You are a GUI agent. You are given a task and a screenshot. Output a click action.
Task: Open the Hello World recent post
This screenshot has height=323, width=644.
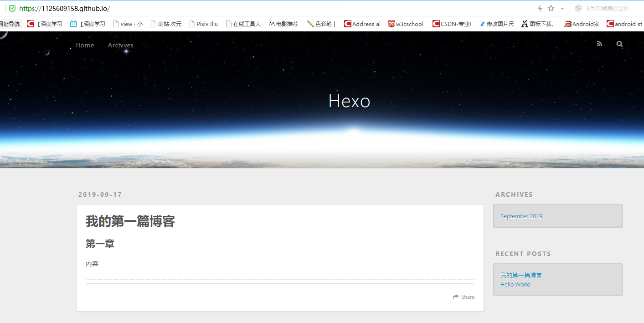[515, 284]
